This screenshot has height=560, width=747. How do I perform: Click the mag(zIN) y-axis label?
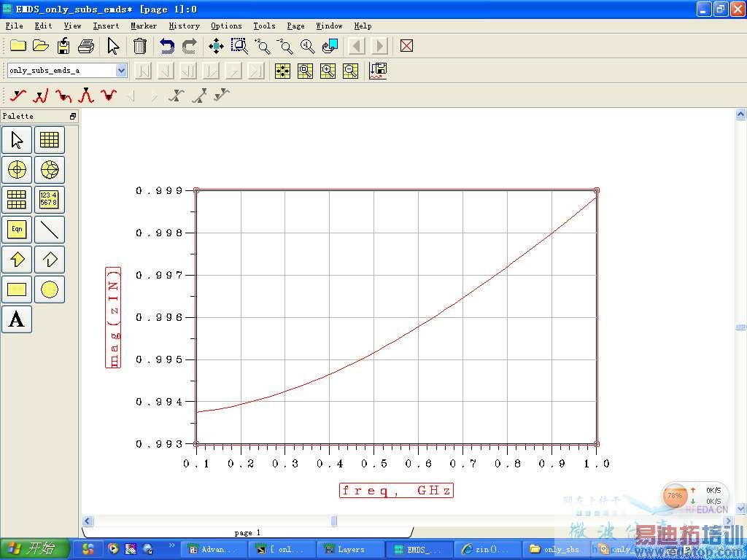pos(113,318)
